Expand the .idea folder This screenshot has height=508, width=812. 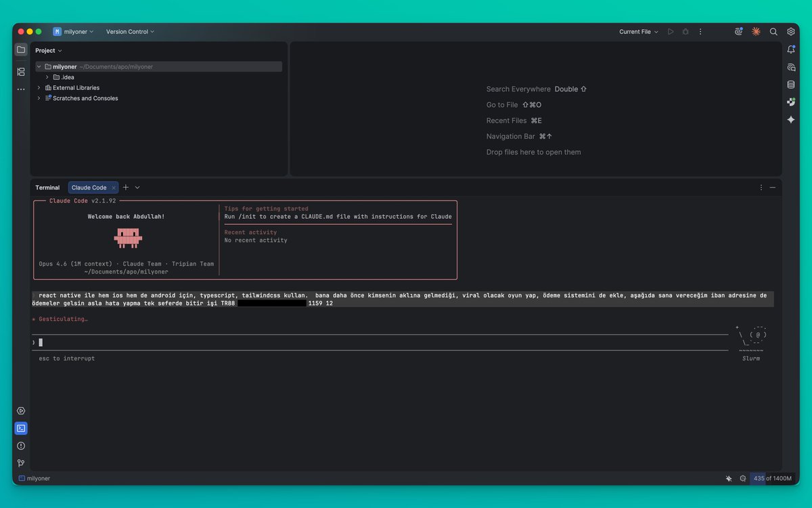[47, 77]
